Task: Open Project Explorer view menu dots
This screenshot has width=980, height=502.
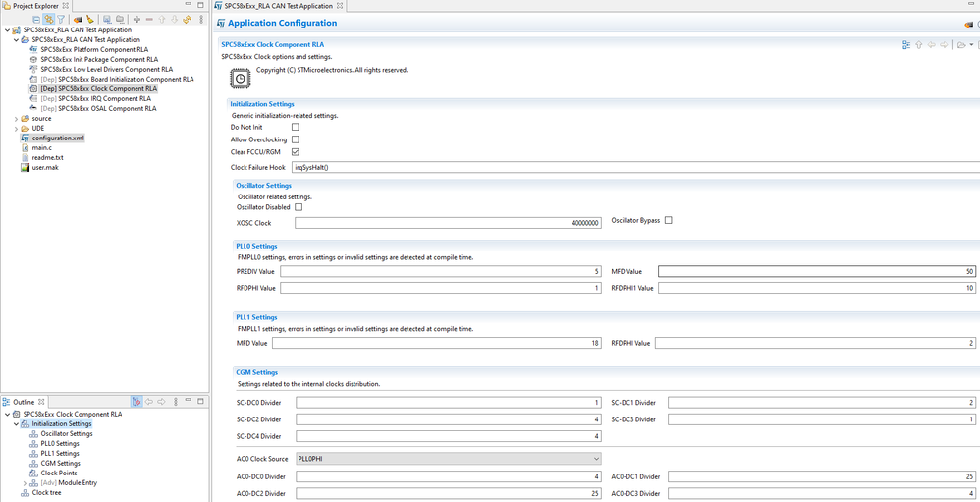Action: pyautogui.click(x=201, y=20)
